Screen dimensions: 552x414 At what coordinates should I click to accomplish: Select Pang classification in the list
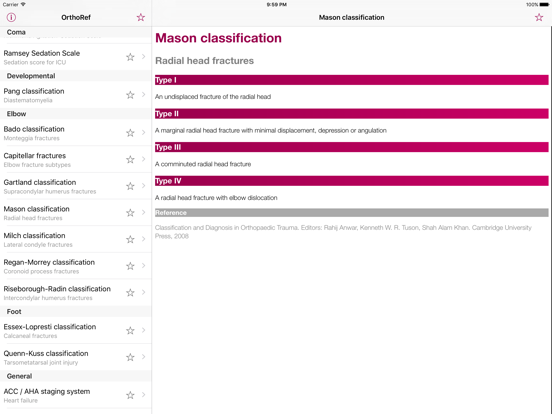pyautogui.click(x=76, y=95)
